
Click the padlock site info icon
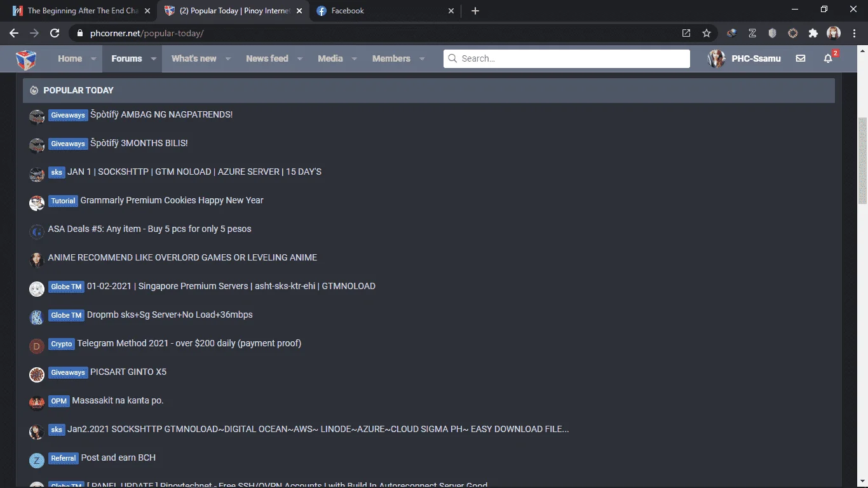80,33
